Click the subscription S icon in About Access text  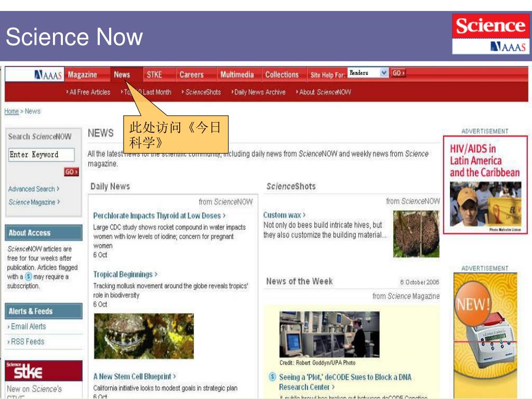point(29,276)
